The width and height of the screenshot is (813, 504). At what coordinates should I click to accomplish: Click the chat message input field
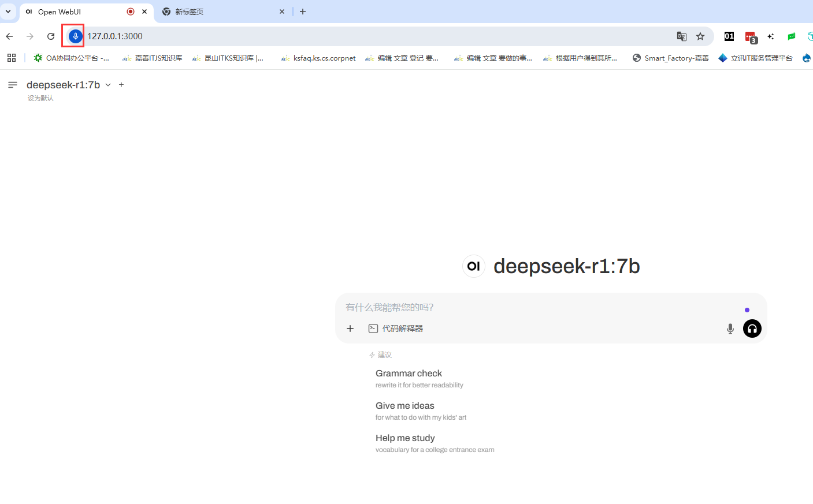[x=543, y=307]
